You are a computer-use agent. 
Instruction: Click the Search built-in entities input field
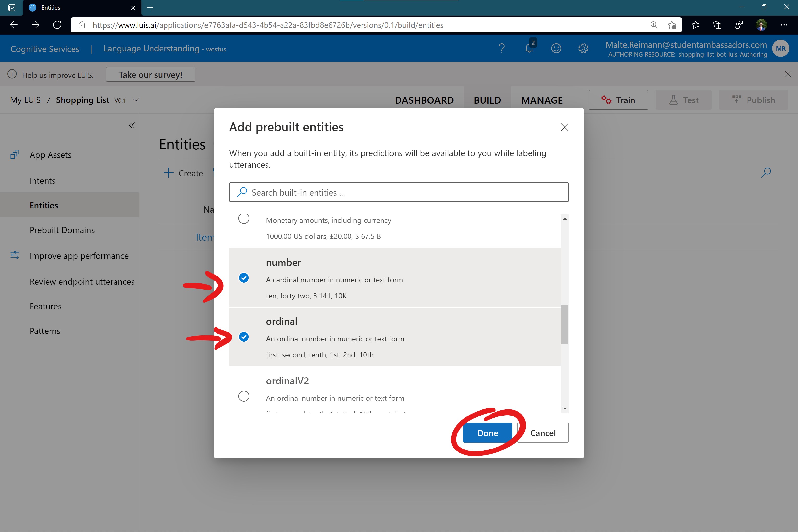coord(399,192)
